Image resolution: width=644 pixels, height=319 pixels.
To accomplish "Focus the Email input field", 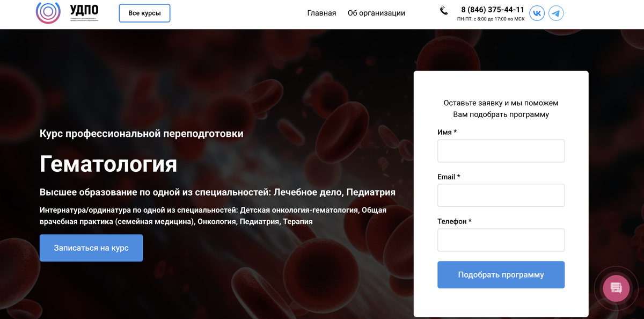I will click(x=501, y=195).
